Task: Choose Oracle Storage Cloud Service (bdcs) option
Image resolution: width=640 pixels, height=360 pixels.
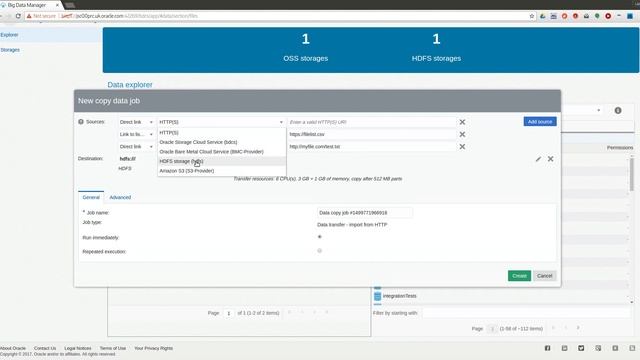Action: 222,142
